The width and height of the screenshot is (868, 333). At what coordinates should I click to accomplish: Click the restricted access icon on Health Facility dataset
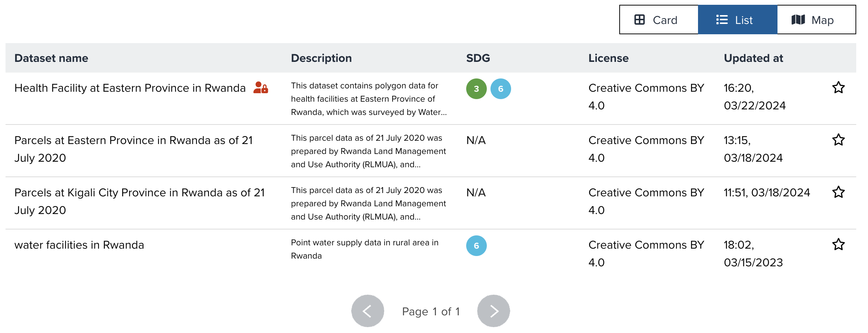coord(261,88)
